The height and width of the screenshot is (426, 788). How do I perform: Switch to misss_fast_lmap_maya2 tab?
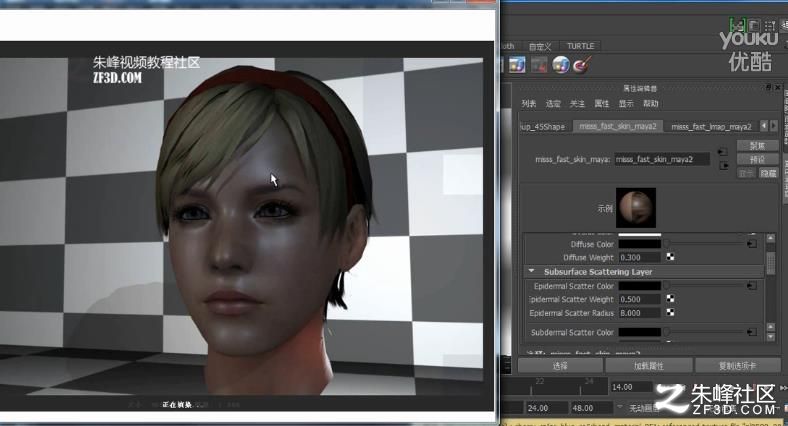pyautogui.click(x=711, y=126)
